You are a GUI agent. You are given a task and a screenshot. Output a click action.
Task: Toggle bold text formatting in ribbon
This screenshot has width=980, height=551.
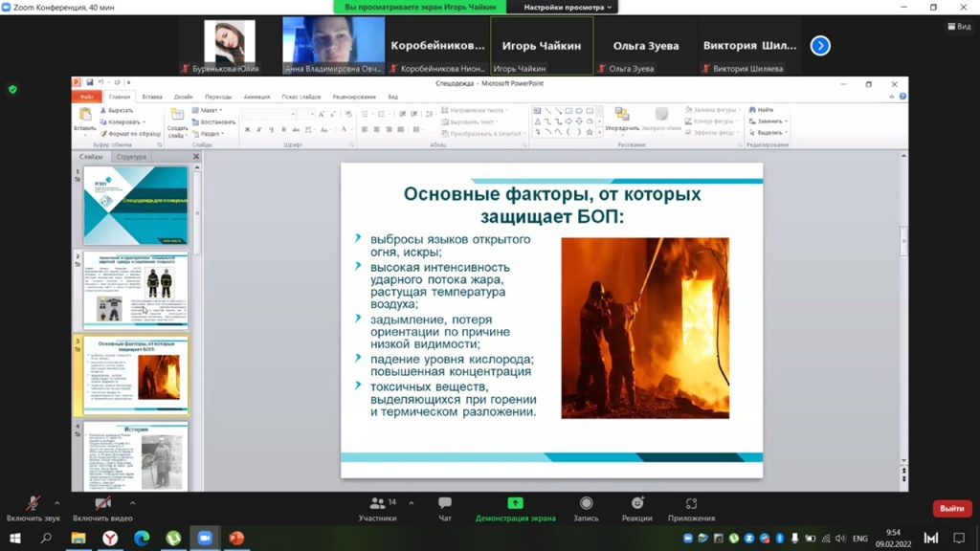pos(247,130)
